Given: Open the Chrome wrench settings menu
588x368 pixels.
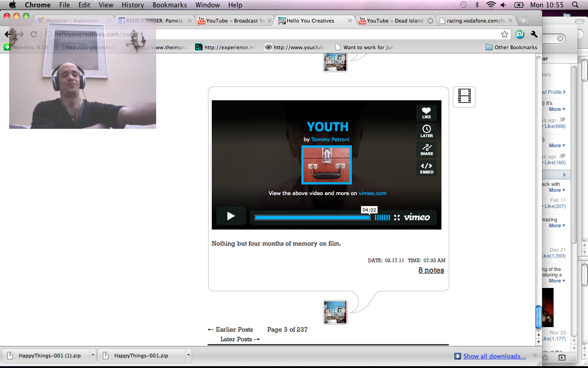Looking at the screenshot, I should click(x=534, y=34).
